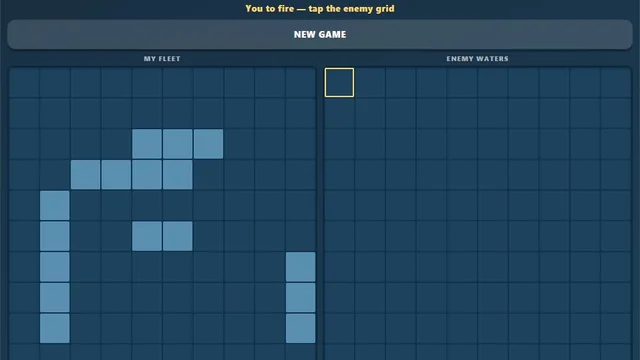Fire at the yellow-highlighted enemy grid cell

click(339, 82)
